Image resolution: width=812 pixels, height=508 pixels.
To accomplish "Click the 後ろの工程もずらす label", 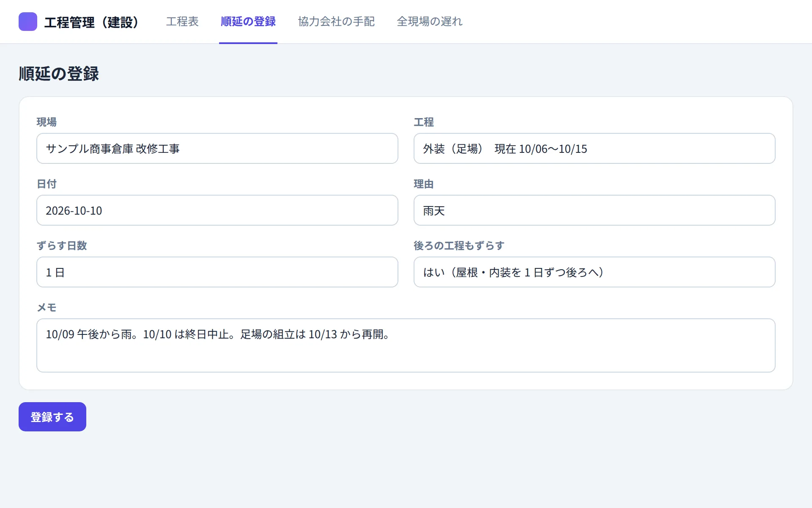I will [459, 246].
